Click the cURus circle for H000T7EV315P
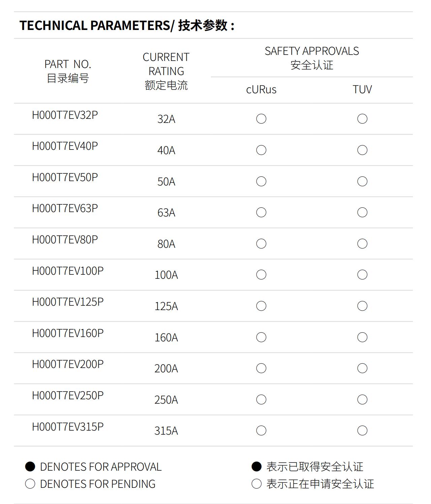Viewport: 431px width, 504px height. coord(261,431)
